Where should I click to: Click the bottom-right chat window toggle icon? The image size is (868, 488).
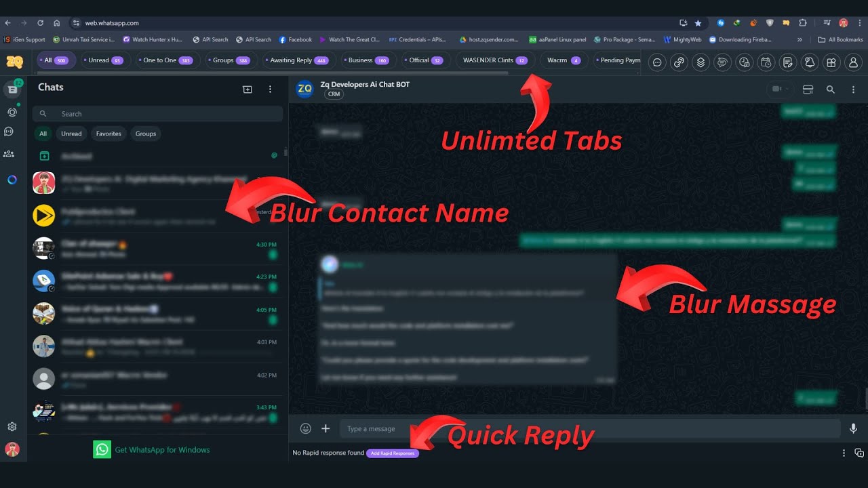point(859,453)
